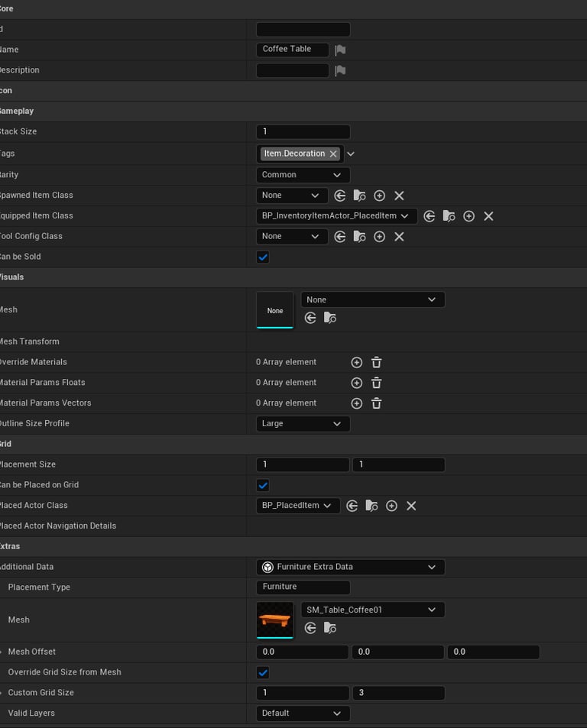Add element to Material Params Floats
Viewport: 587px width, 728px height.
tap(357, 383)
